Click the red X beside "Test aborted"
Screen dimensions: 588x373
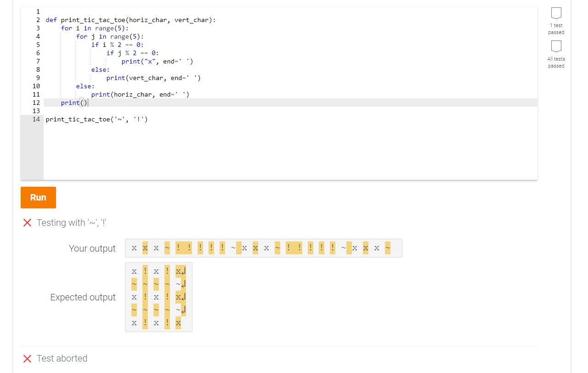click(27, 358)
